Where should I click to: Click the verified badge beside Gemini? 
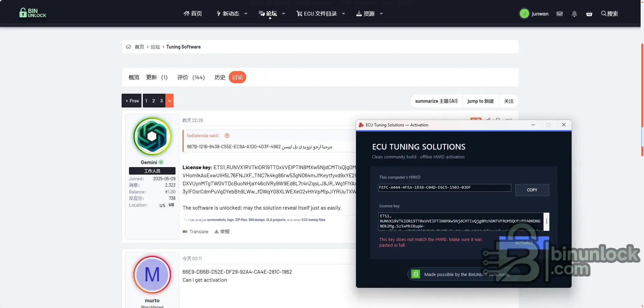[x=161, y=162]
